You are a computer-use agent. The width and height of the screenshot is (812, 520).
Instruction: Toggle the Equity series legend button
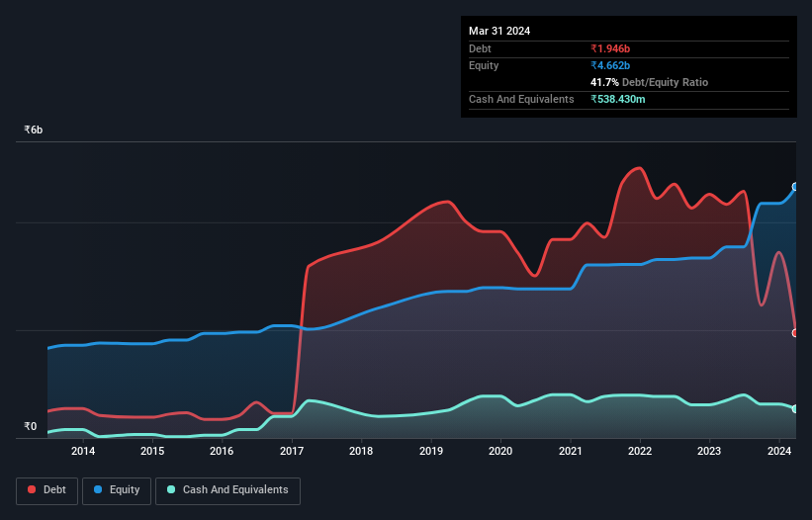point(117,490)
